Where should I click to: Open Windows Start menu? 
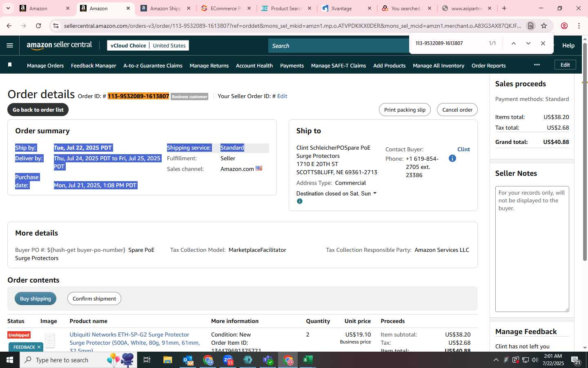pyautogui.click(x=10, y=360)
